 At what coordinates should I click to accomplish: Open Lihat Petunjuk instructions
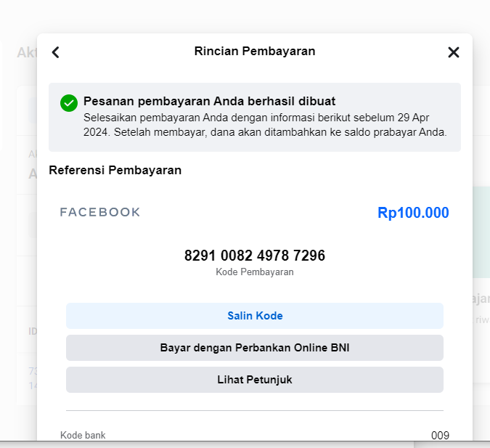(255, 380)
